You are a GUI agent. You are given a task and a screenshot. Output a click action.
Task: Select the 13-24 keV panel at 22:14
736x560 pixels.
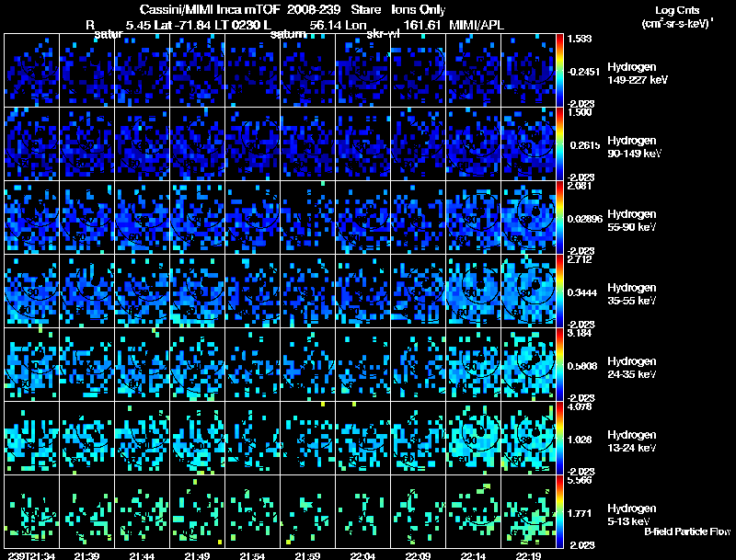[473, 439]
